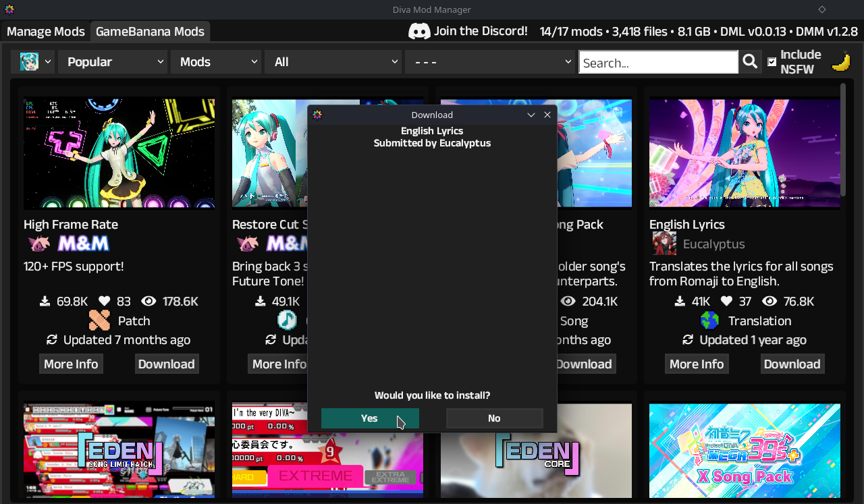Open the game selector dropdown with Miku icon
The width and height of the screenshot is (864, 504).
coord(32,62)
